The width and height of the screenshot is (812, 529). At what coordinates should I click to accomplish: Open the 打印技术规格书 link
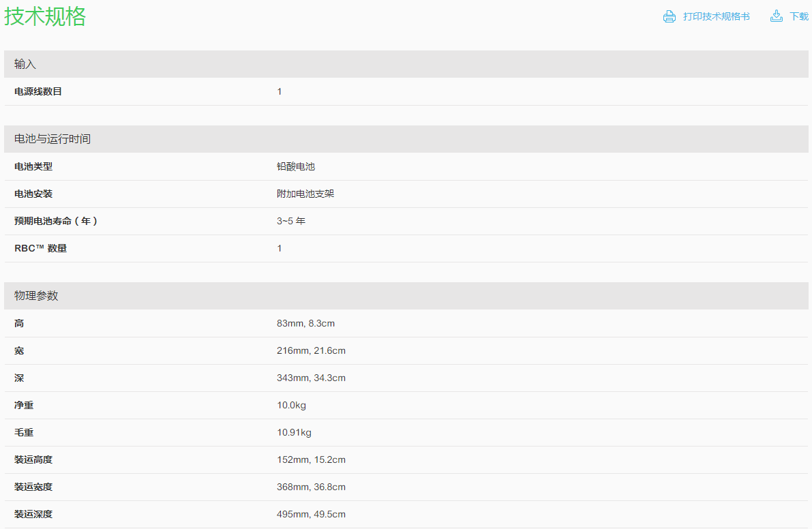pos(716,16)
